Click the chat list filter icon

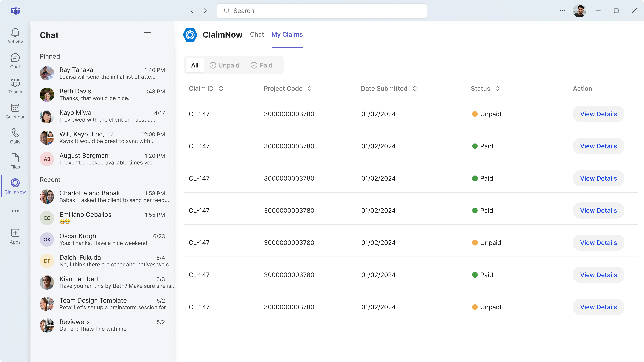pos(147,35)
